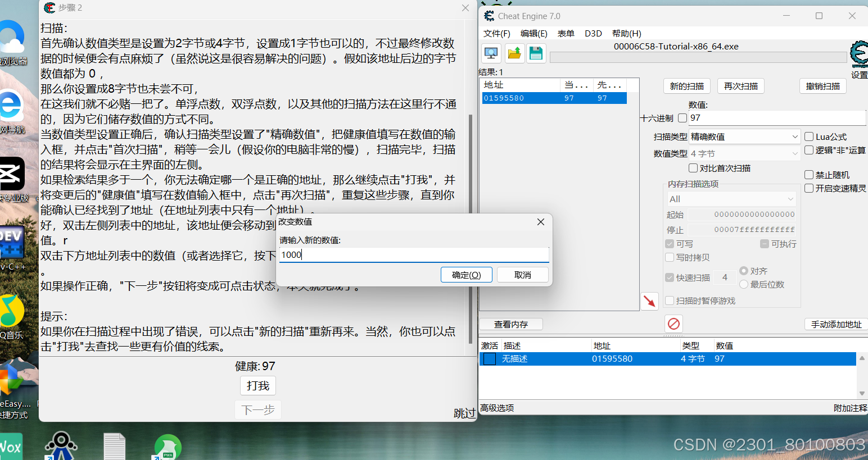Open the 编辑(E) menu
Viewport: 868px width, 460px height.
(x=534, y=33)
